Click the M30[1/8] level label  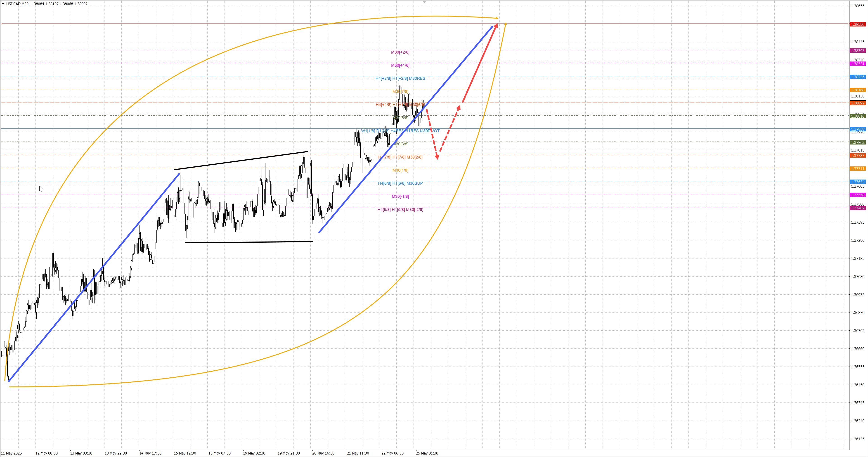400,170
